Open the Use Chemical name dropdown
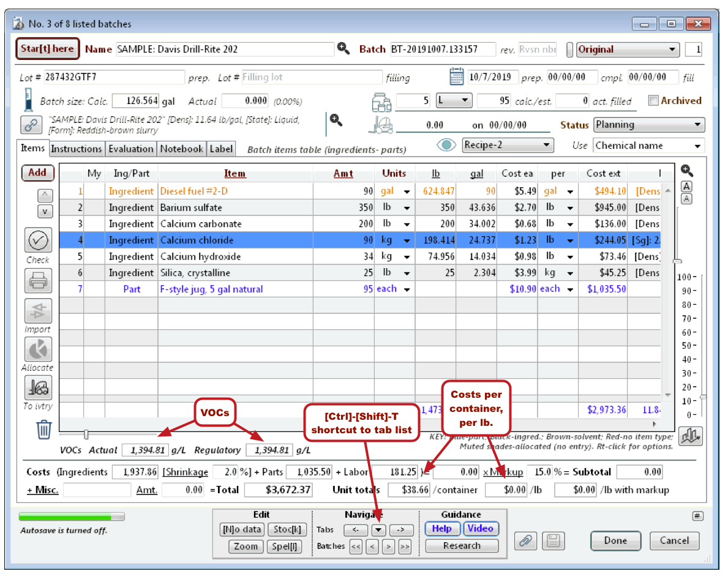 (x=648, y=146)
